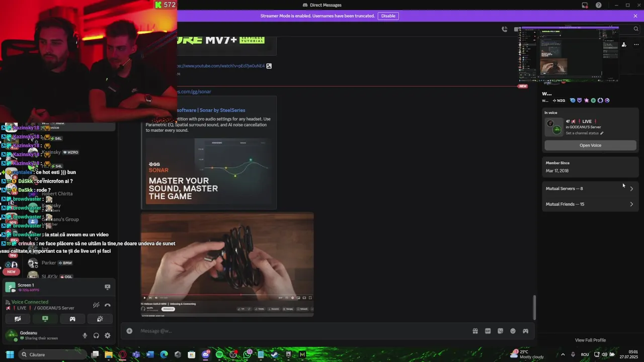Open Steam from the taskbar

(x=275, y=354)
